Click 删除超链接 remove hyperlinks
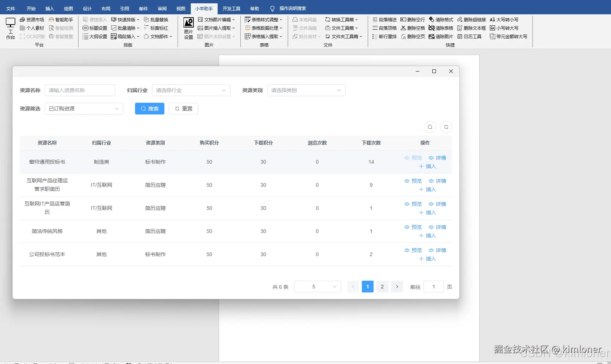611x364 pixels. pyautogui.click(x=472, y=19)
